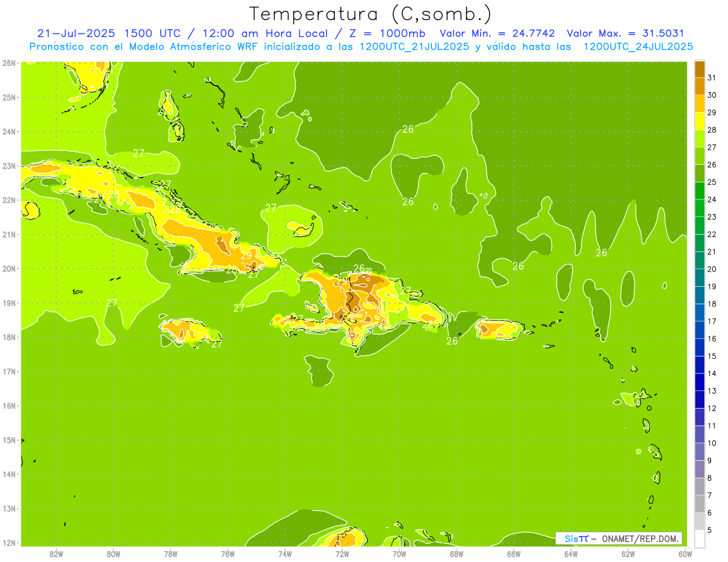Screen dimensions: 728x562
Task: Click the '26' contour label near 24N 70W
Action: pyautogui.click(x=408, y=129)
